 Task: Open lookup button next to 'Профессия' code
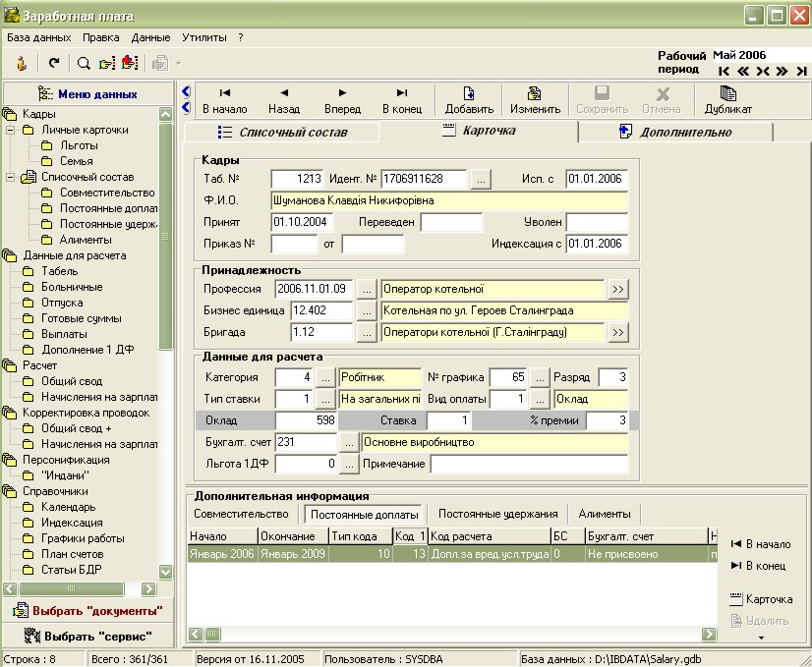[x=366, y=289]
